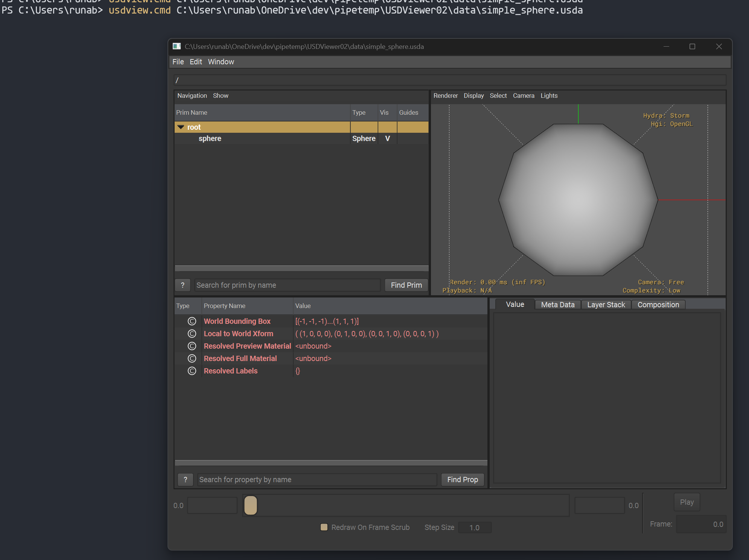Click the Guides column header

click(413, 112)
